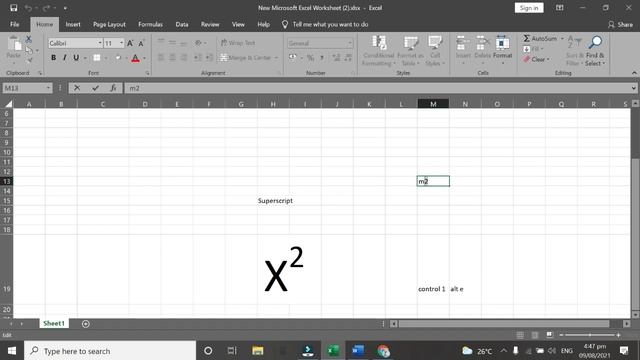Open Format as Table gallery
The width and height of the screenshot is (640, 360).
point(410,51)
